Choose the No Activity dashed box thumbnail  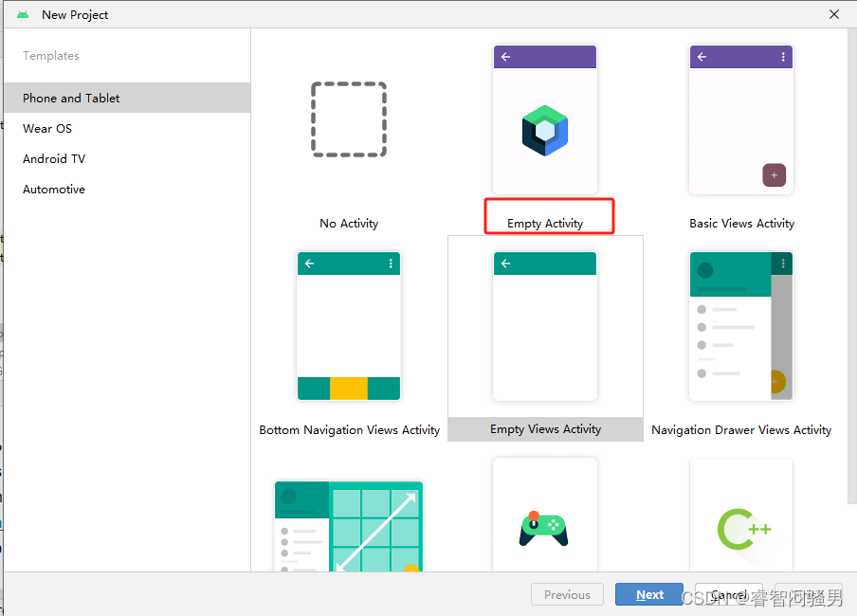coord(349,119)
